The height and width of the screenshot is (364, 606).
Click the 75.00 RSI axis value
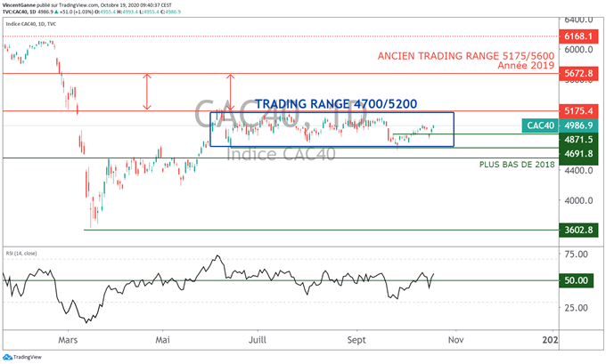pyautogui.click(x=576, y=254)
